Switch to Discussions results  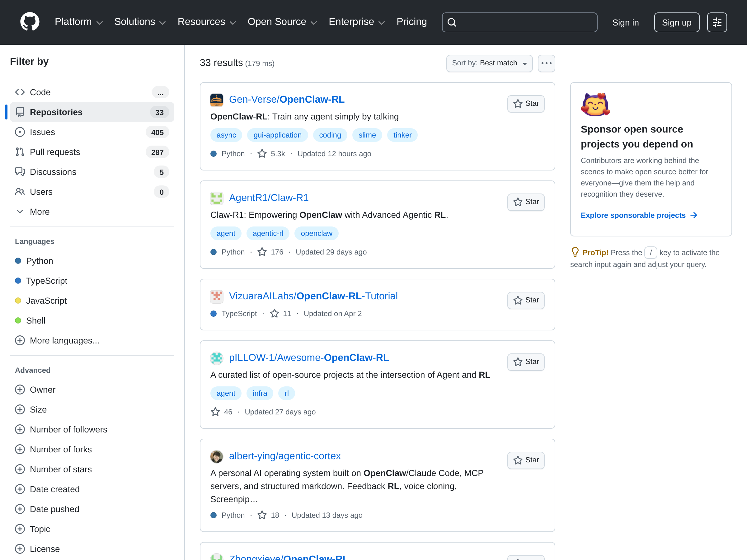[x=92, y=172]
